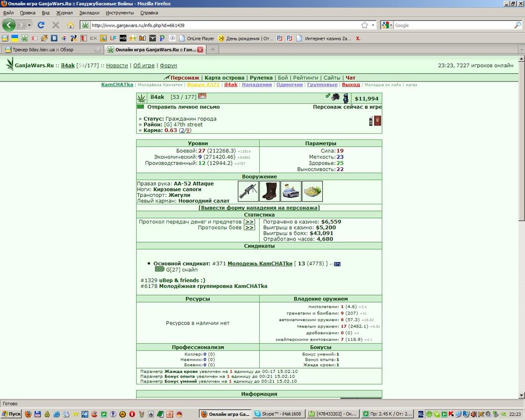The width and height of the screenshot is (525, 420).
Task: Click 'Отправить личное письмо' link
Action: point(183,107)
